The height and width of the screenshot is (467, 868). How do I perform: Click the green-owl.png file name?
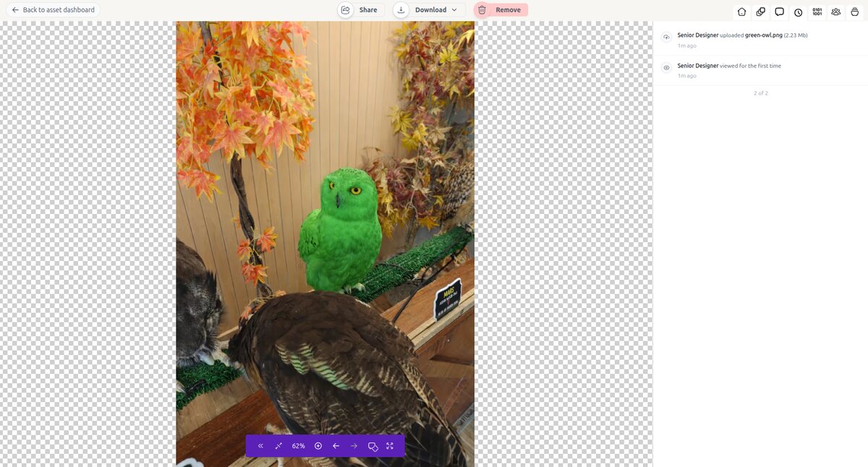764,35
